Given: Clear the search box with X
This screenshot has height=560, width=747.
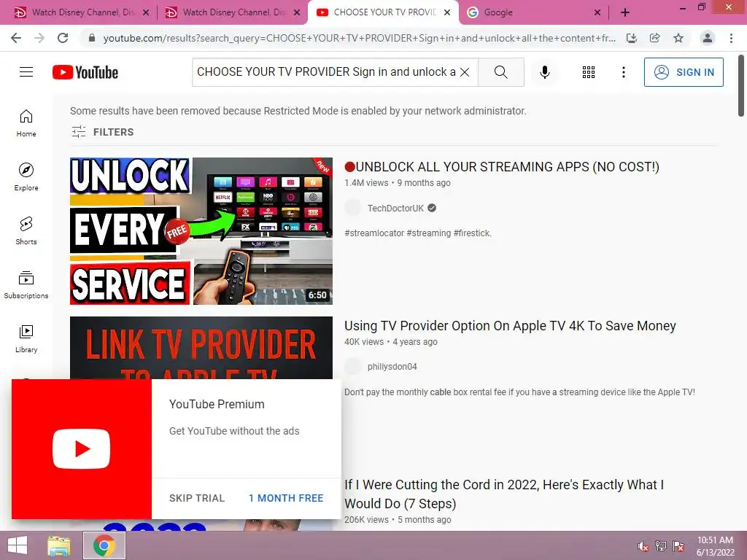Looking at the screenshot, I should 465,72.
